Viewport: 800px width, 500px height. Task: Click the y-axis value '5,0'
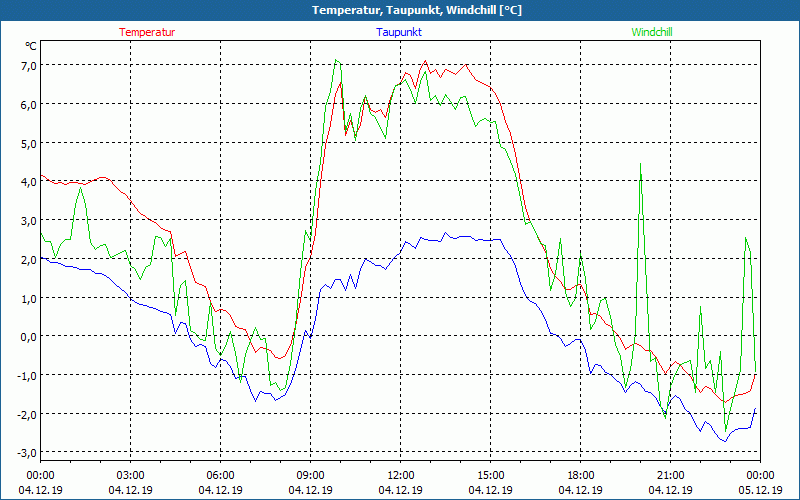[29, 143]
